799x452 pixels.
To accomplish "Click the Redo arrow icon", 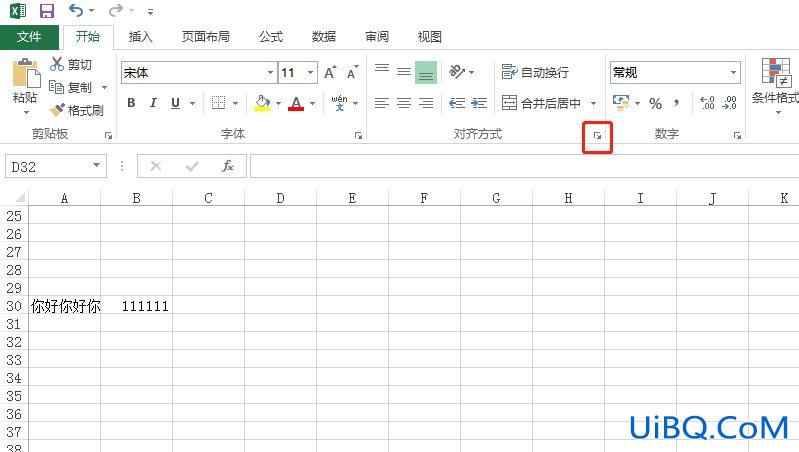I will pyautogui.click(x=116, y=10).
